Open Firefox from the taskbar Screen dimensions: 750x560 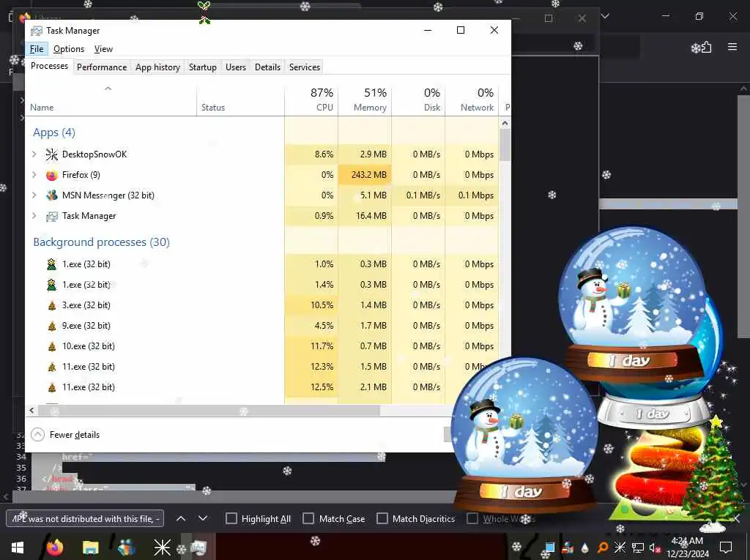tap(54, 547)
